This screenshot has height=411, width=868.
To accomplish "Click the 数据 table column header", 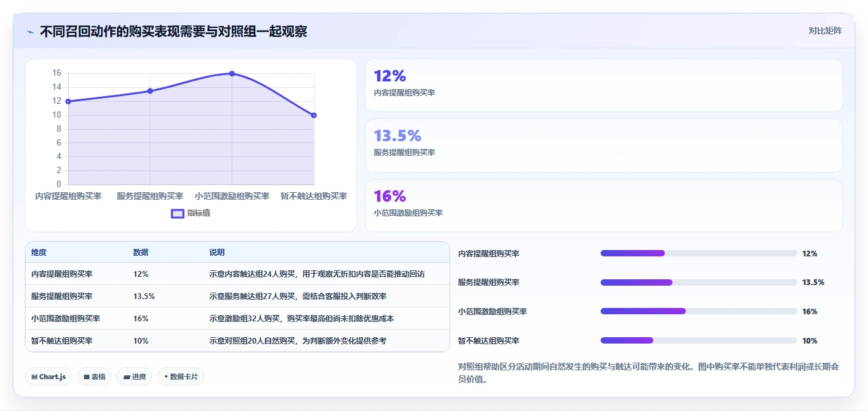I will point(141,253).
